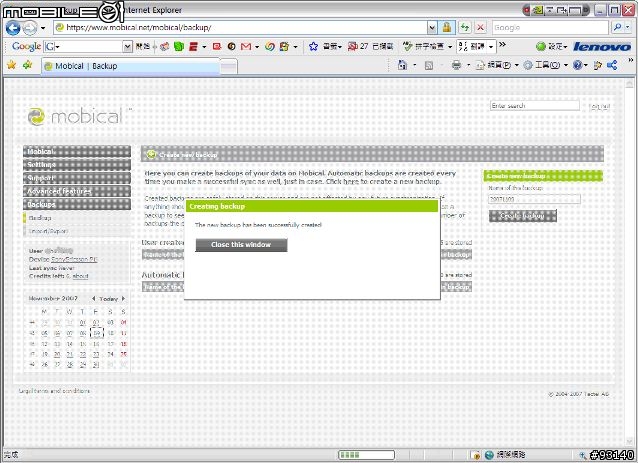
Task: Open the Mobical sidebar menu
Action: pyautogui.click(x=77, y=152)
